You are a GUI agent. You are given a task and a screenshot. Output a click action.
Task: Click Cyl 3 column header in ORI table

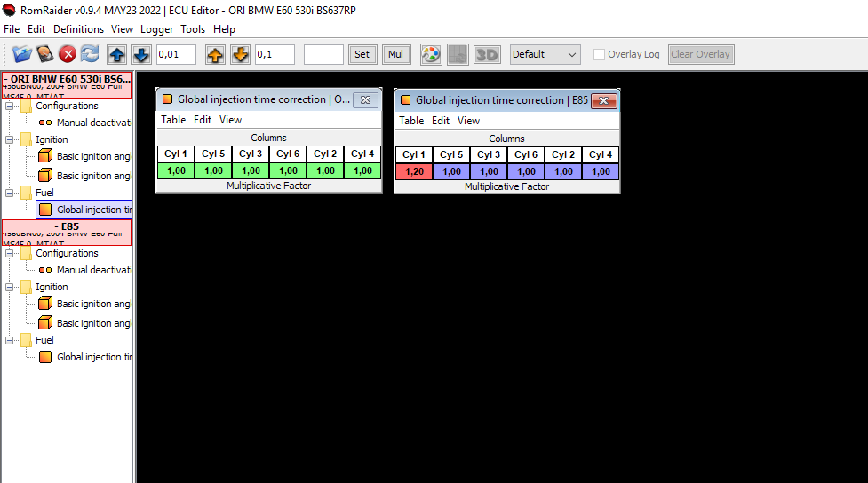[251, 154]
